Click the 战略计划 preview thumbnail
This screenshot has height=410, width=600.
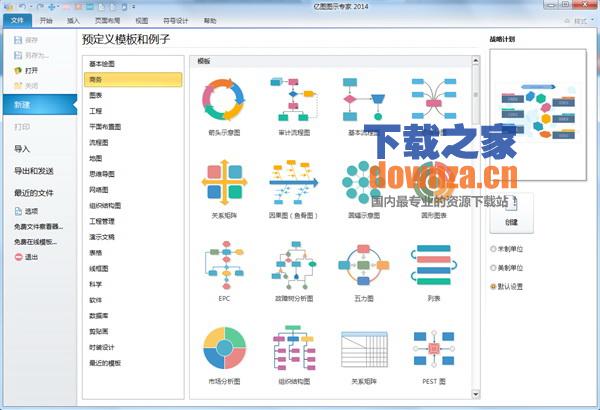[x=538, y=114]
